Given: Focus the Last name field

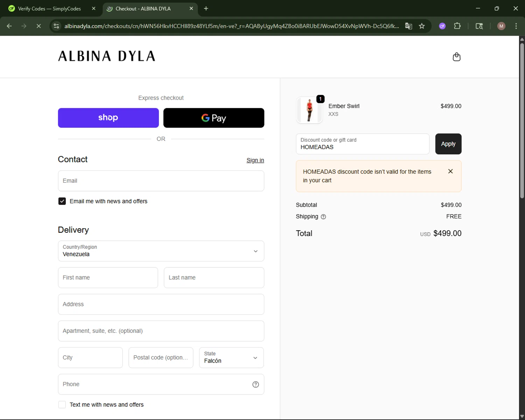Looking at the screenshot, I should 214,278.
